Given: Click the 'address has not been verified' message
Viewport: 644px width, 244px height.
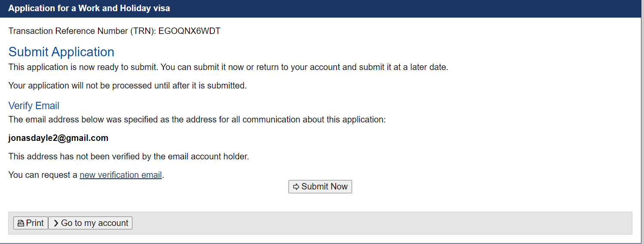Looking at the screenshot, I should [129, 156].
